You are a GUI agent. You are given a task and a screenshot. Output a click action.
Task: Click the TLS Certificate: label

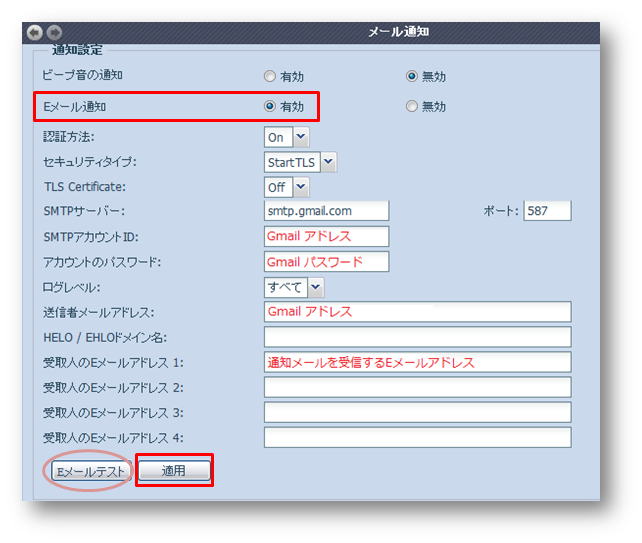(85, 187)
